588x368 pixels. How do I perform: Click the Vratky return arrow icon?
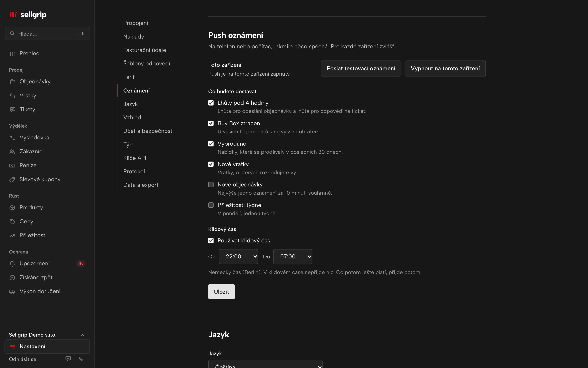(x=12, y=95)
